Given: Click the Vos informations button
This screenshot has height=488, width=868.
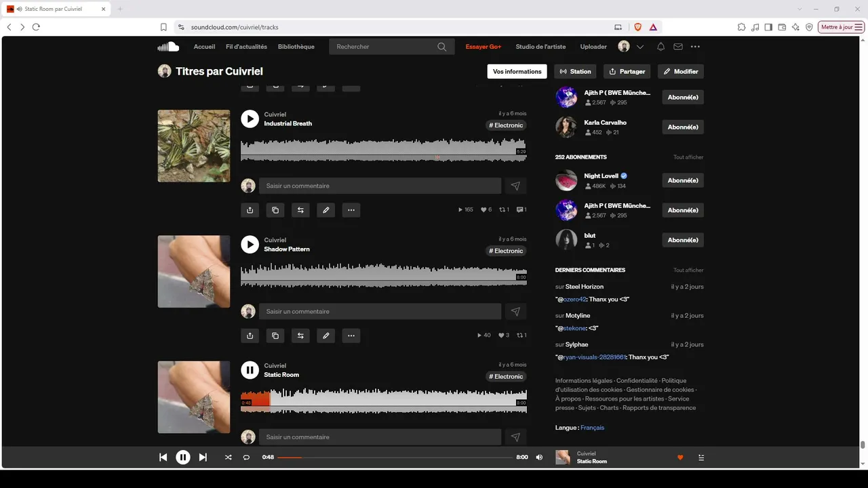Looking at the screenshot, I should 517,71.
